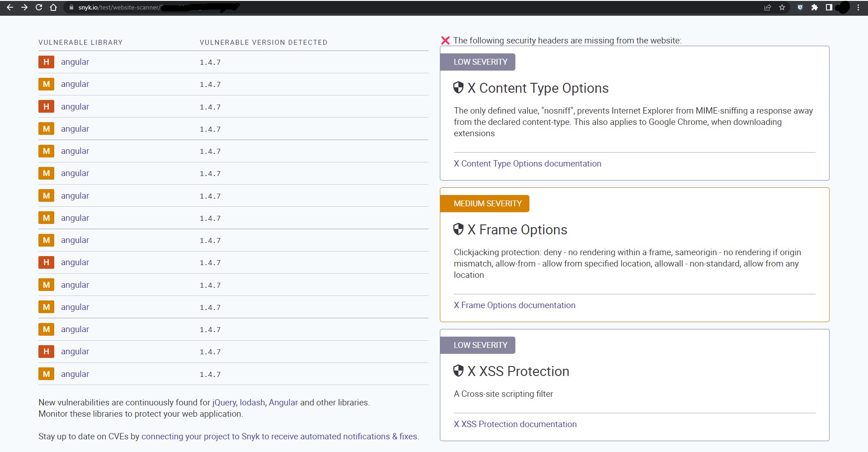The width and height of the screenshot is (868, 452).
Task: Click the browser extensions puzzle icon
Action: pos(815,7)
